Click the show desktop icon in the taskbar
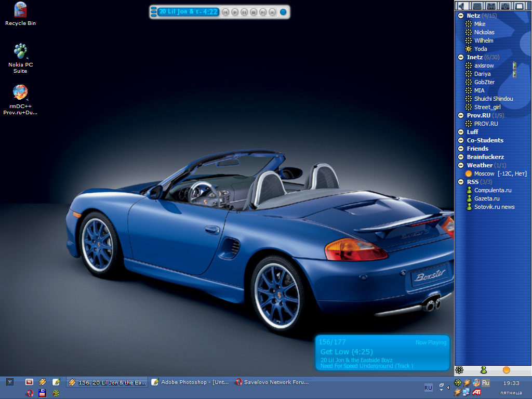This screenshot has height=399, width=532. coord(10,382)
